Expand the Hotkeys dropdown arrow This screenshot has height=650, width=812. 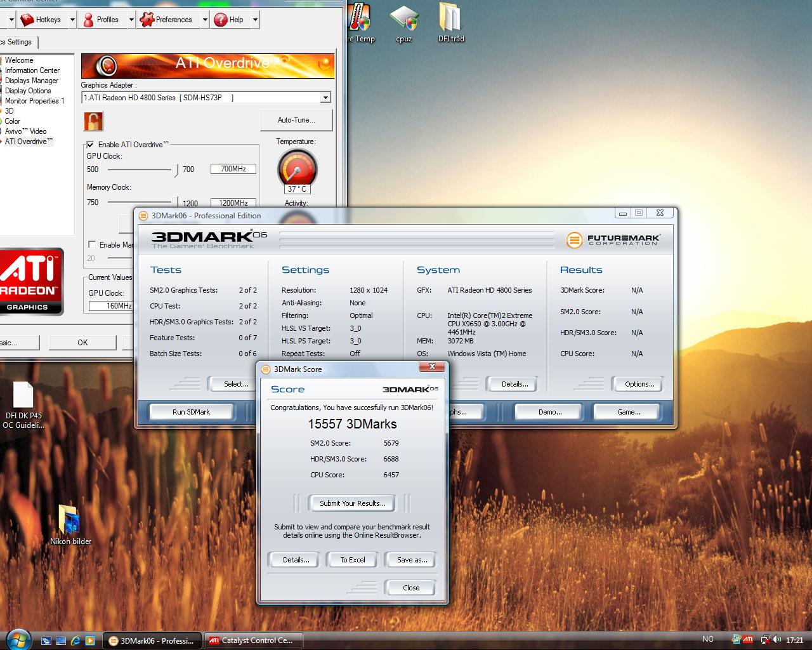[72, 20]
